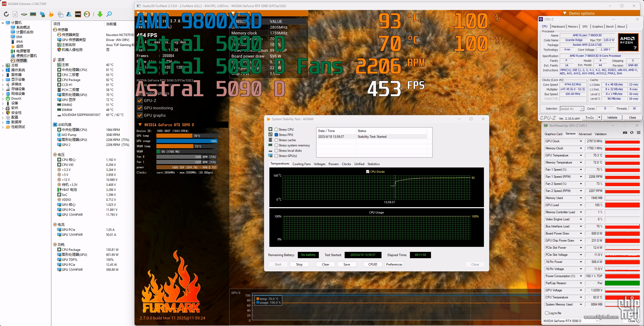The image size is (644, 326).
Task: Open the Graphics Card tab in GPU-Z
Action: (x=553, y=134)
